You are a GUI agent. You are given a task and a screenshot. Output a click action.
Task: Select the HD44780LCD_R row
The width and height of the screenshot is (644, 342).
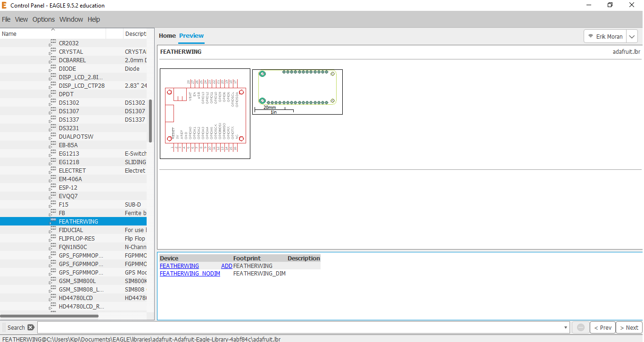73,306
